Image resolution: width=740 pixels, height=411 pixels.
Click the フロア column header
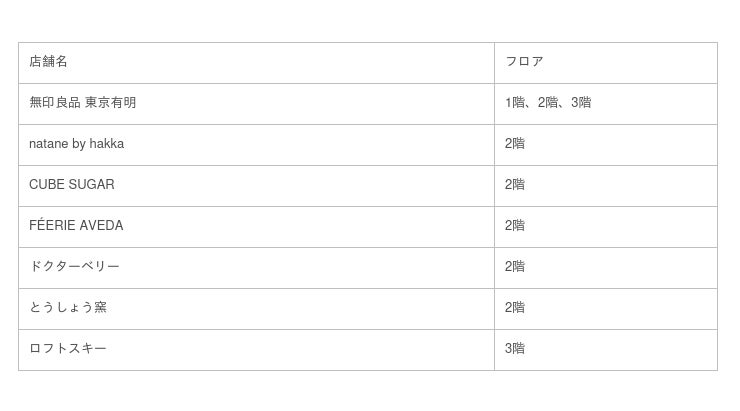point(524,61)
